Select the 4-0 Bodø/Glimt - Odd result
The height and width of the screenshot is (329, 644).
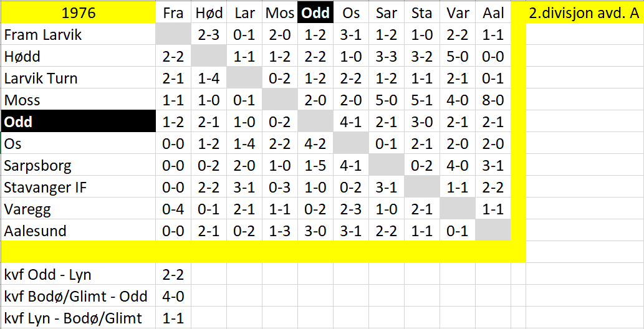pyautogui.click(x=173, y=296)
